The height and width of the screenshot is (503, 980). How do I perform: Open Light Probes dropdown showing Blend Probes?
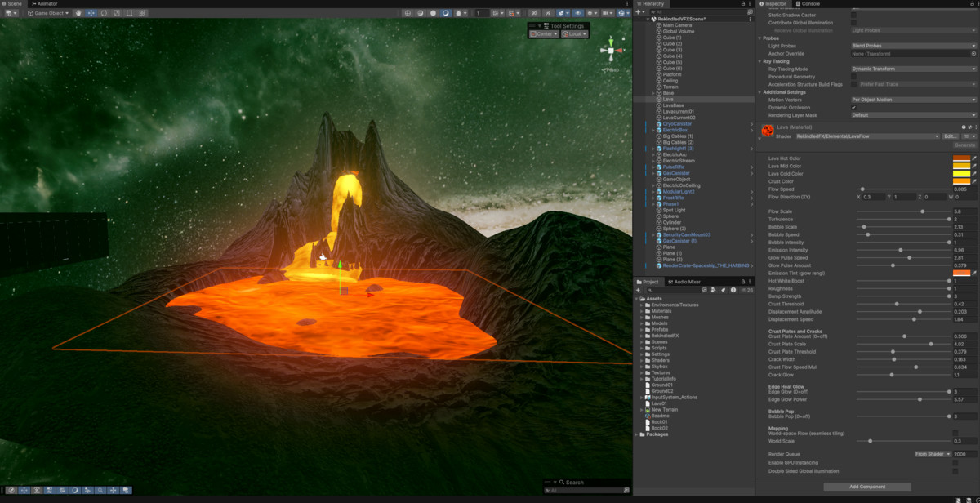tap(914, 46)
